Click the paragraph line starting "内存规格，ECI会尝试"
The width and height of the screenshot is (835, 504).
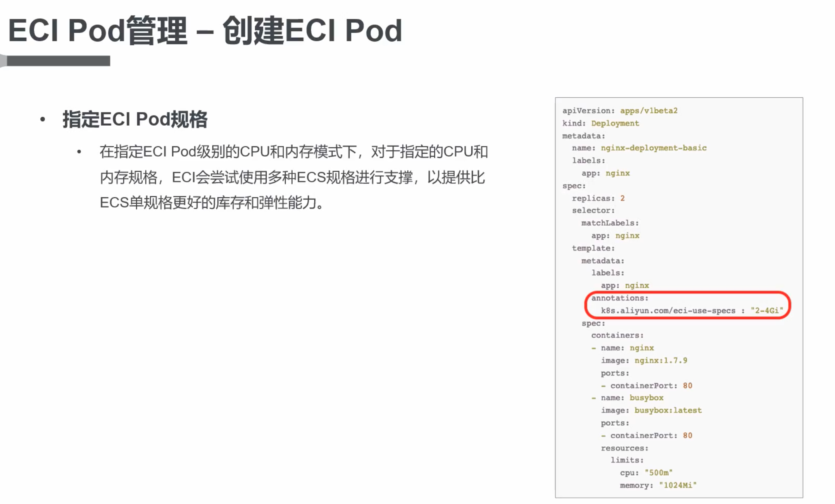tap(292, 177)
